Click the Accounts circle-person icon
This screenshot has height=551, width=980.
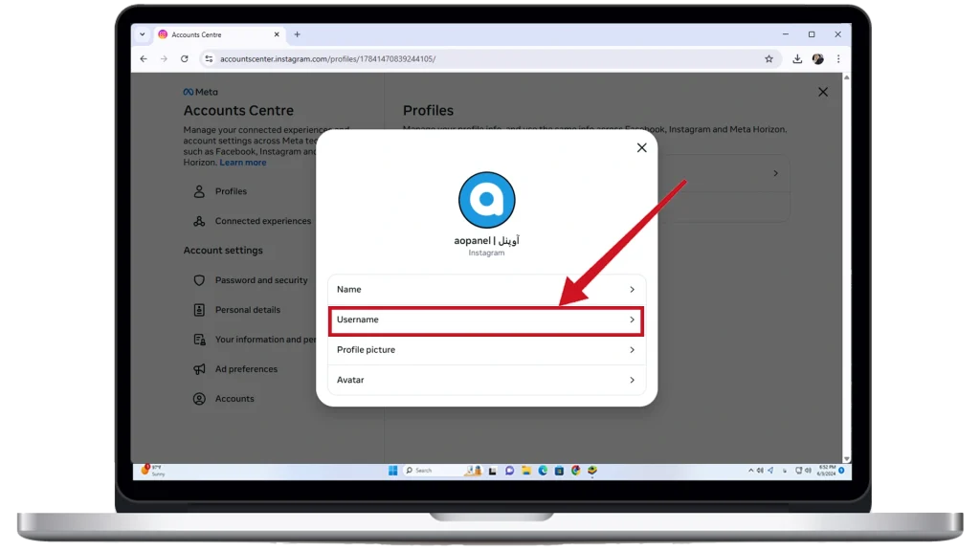coord(199,399)
